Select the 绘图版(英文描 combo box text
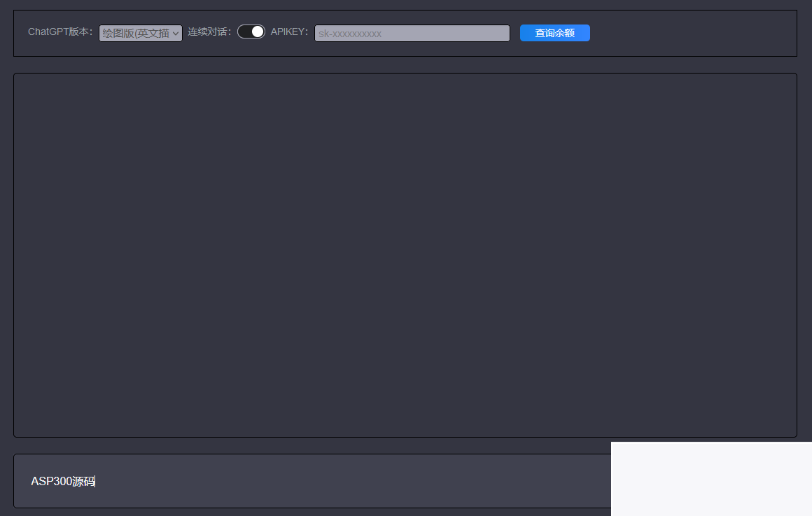Viewport: 812px width, 516px height. (135, 33)
